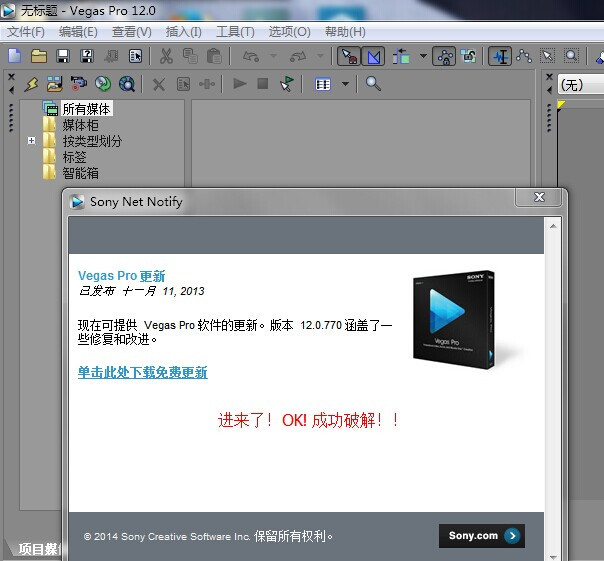This screenshot has width=604, height=561.
Task: Stop media preview with Stop button
Action: tap(263, 83)
